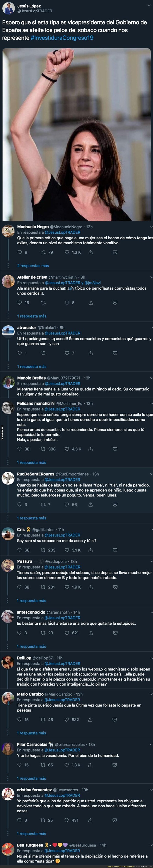Open the raised-fist photo in the main tweet
Screen dimensions: 153x868
click(x=76, y=135)
